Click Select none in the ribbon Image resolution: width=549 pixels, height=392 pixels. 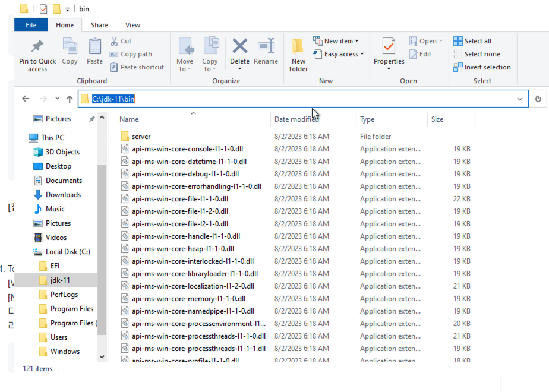[x=477, y=54]
